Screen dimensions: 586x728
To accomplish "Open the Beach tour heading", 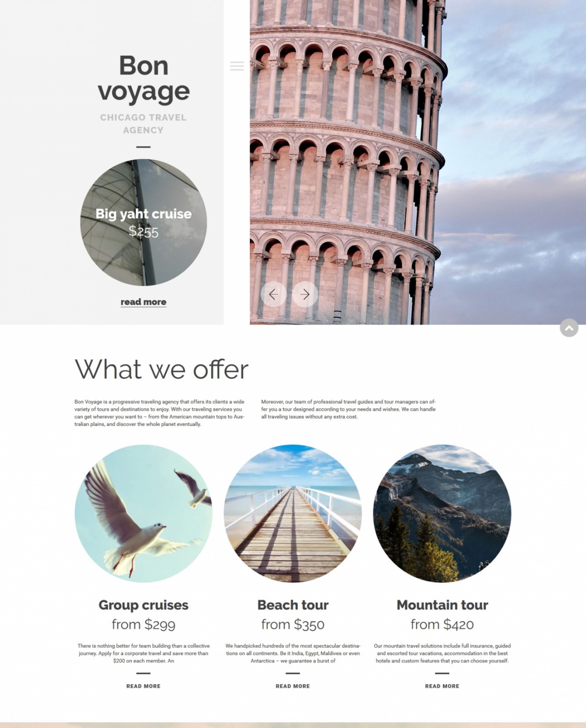I will 293,605.
